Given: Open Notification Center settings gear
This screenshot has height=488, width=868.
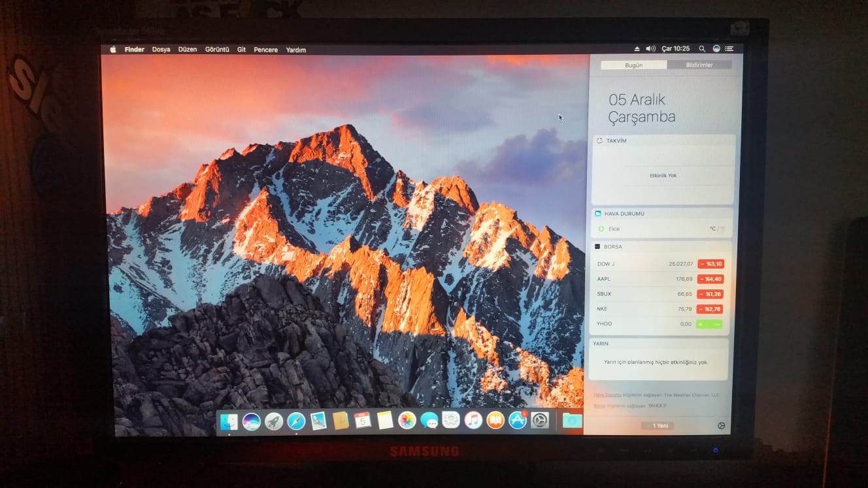Looking at the screenshot, I should (721, 425).
